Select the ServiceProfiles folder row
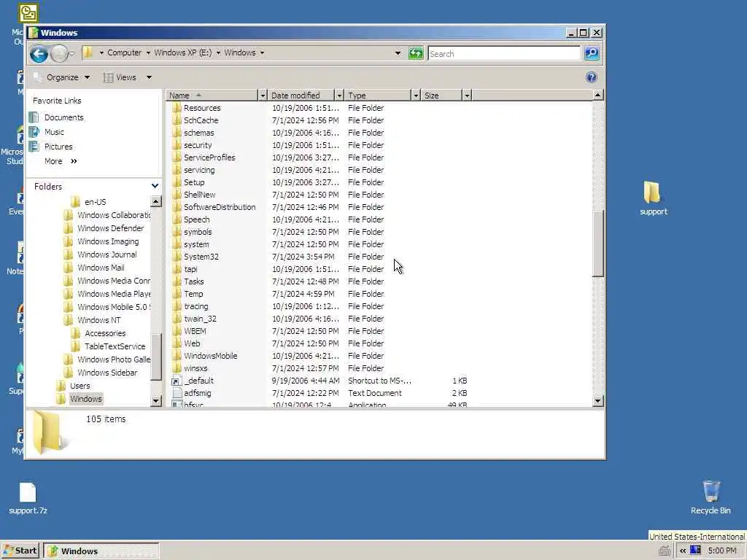Screen dimensions: 747x560 coord(320,157)
